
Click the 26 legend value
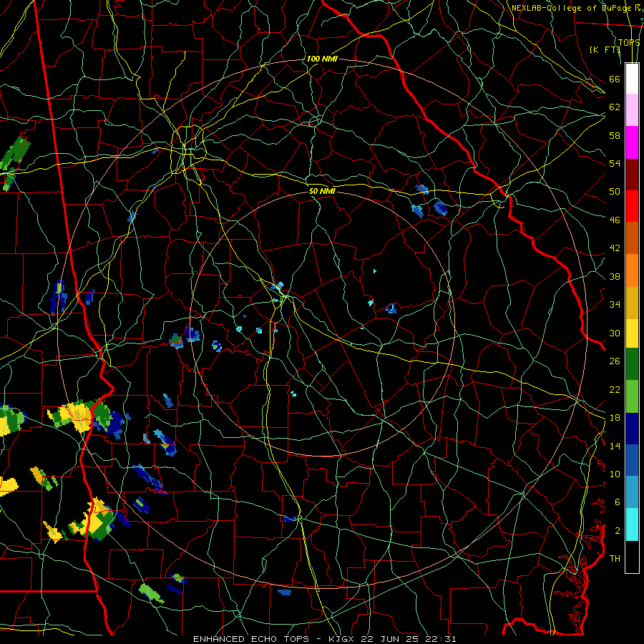tap(615, 361)
